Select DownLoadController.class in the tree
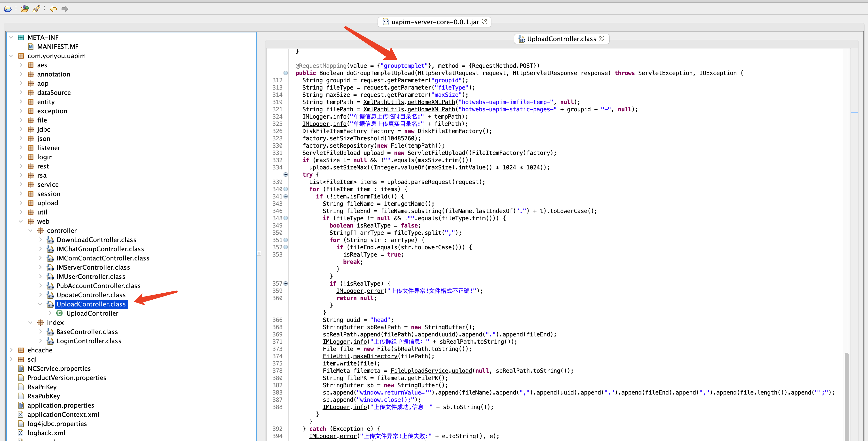 pos(96,240)
